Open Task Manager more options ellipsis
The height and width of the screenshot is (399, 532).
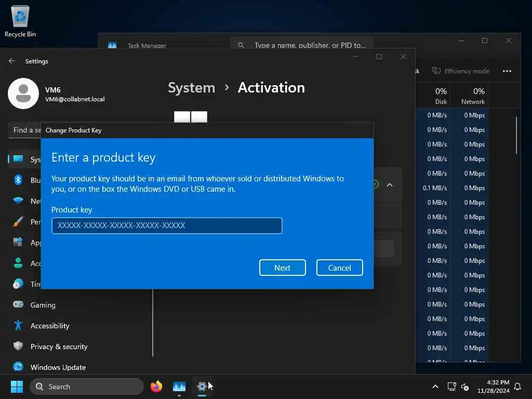[507, 71]
